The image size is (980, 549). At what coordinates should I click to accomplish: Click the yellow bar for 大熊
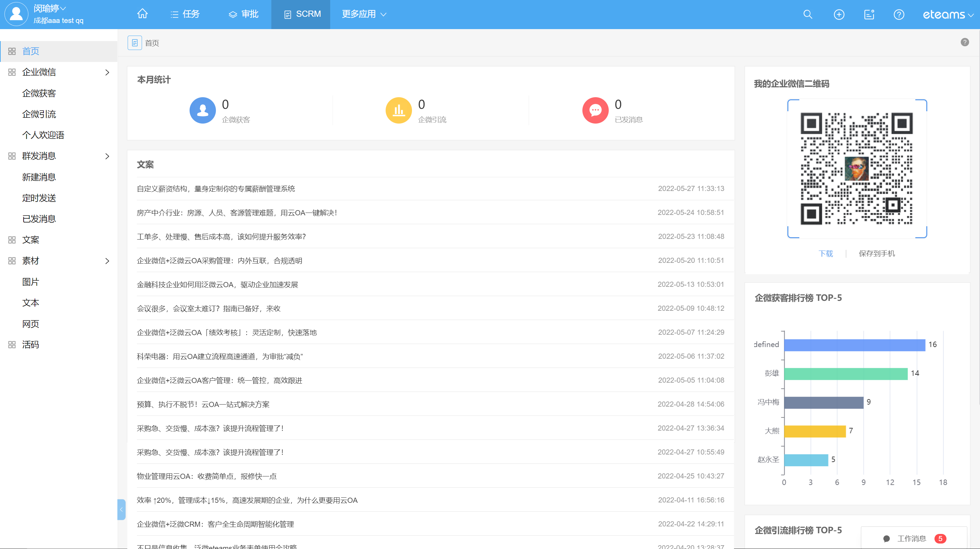tap(815, 431)
